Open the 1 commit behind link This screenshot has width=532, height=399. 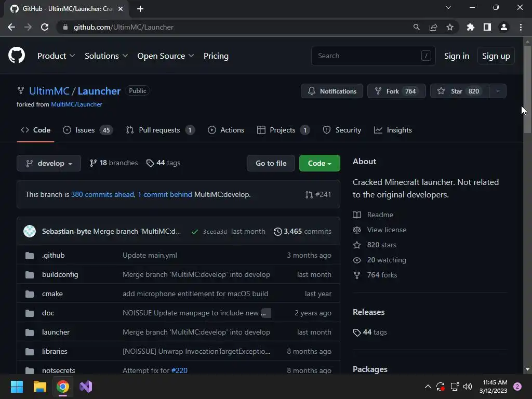tap(165, 194)
